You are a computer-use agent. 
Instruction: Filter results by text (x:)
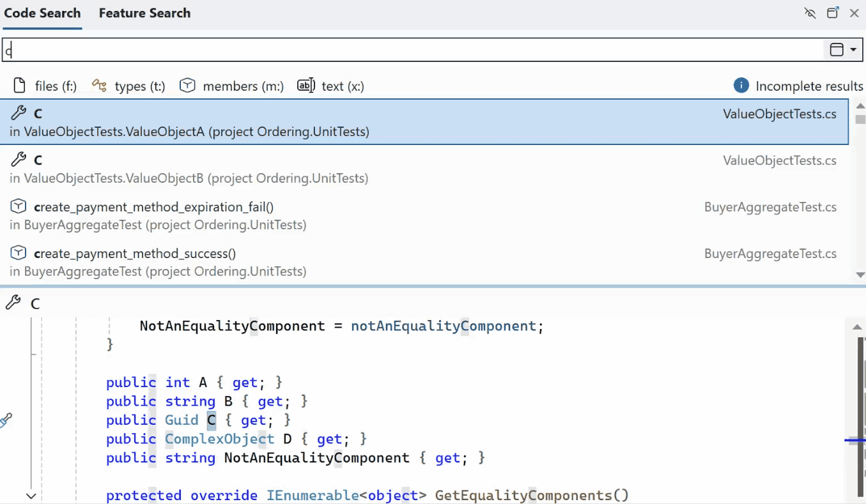click(331, 86)
